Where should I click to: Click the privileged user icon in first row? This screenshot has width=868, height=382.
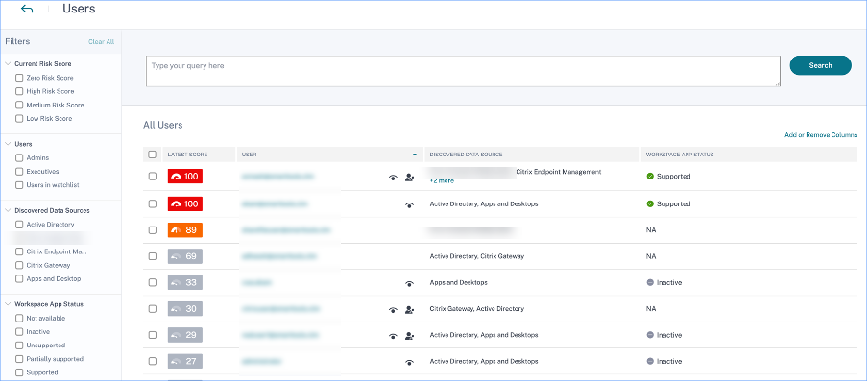pos(409,178)
